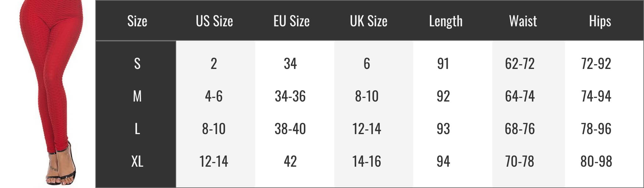The width and height of the screenshot is (644, 188).
Task: Click the Length column header
Action: tap(446, 22)
